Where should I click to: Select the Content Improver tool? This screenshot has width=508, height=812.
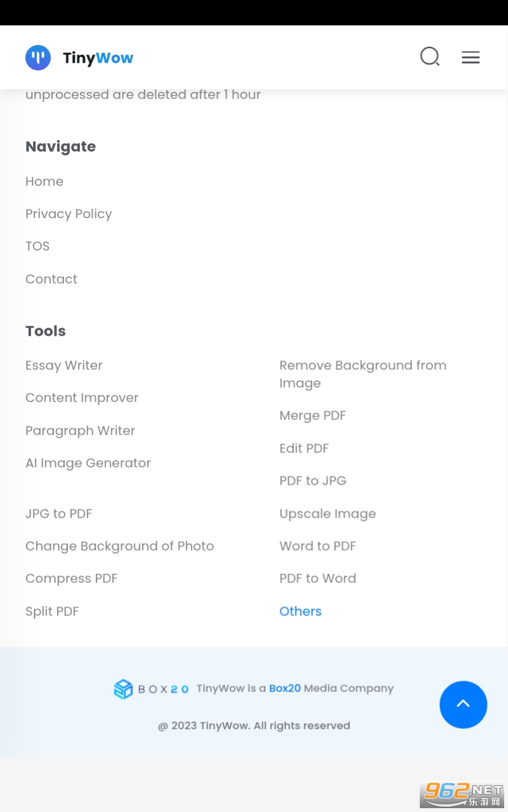coord(82,398)
